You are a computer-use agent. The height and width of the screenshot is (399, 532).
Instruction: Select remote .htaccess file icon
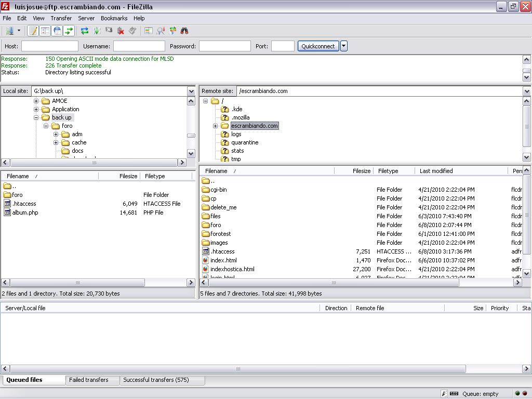(206, 251)
